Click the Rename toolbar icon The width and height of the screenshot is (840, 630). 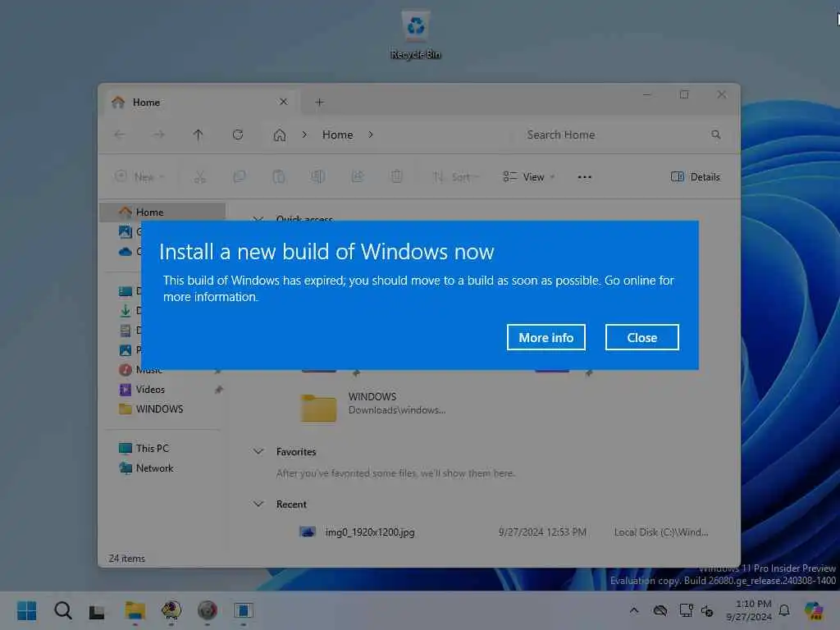point(318,177)
